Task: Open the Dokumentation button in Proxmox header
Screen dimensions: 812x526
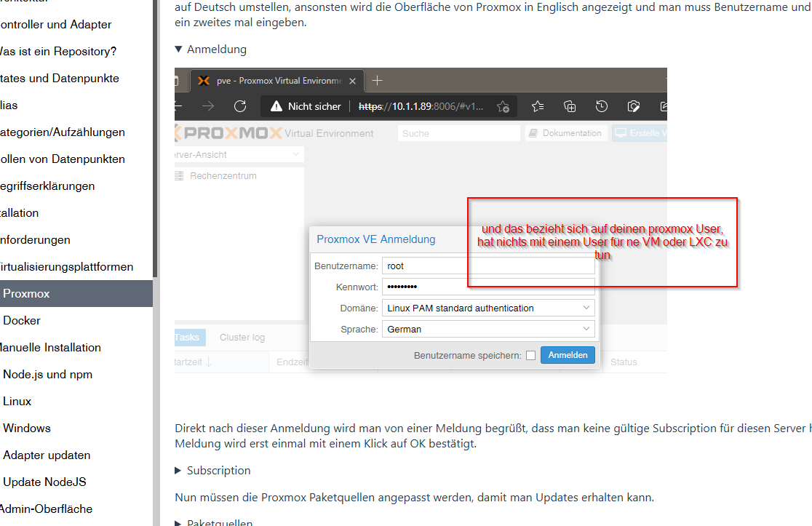Action: pos(566,133)
